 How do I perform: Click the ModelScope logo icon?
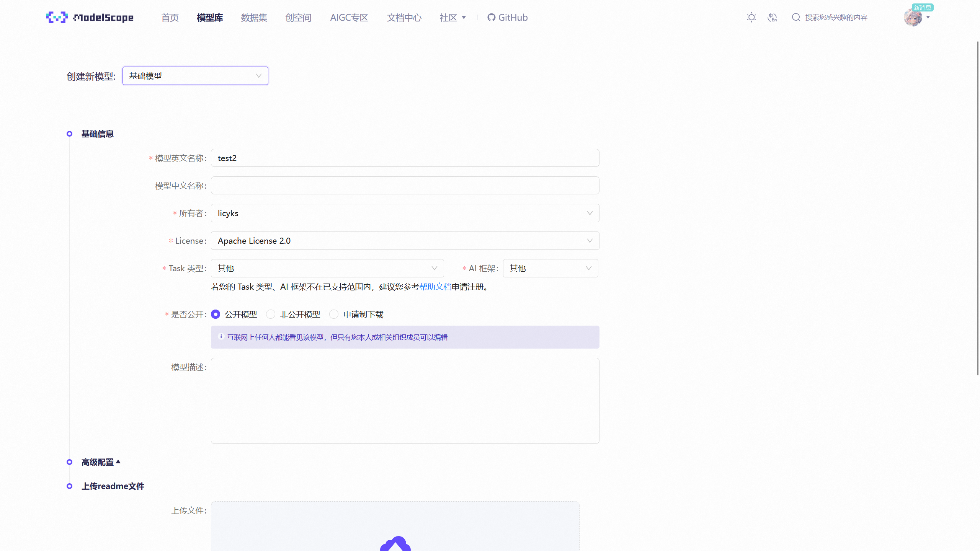point(57,17)
